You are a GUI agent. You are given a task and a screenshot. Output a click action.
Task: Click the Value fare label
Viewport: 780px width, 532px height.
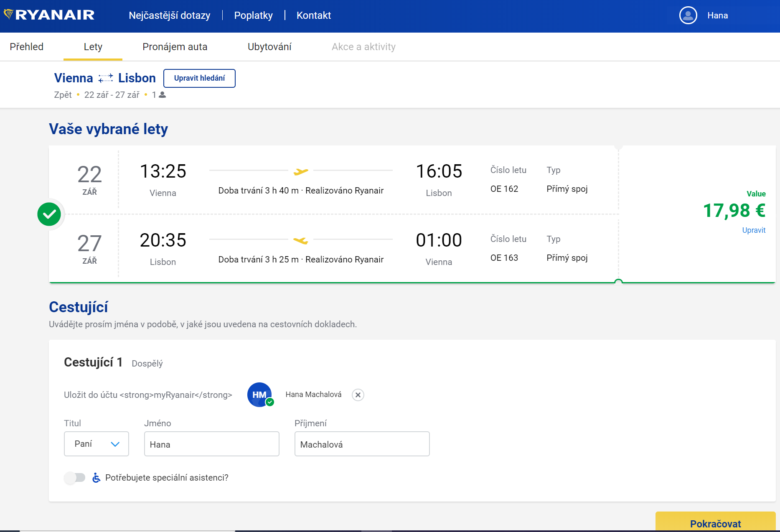pyautogui.click(x=756, y=194)
